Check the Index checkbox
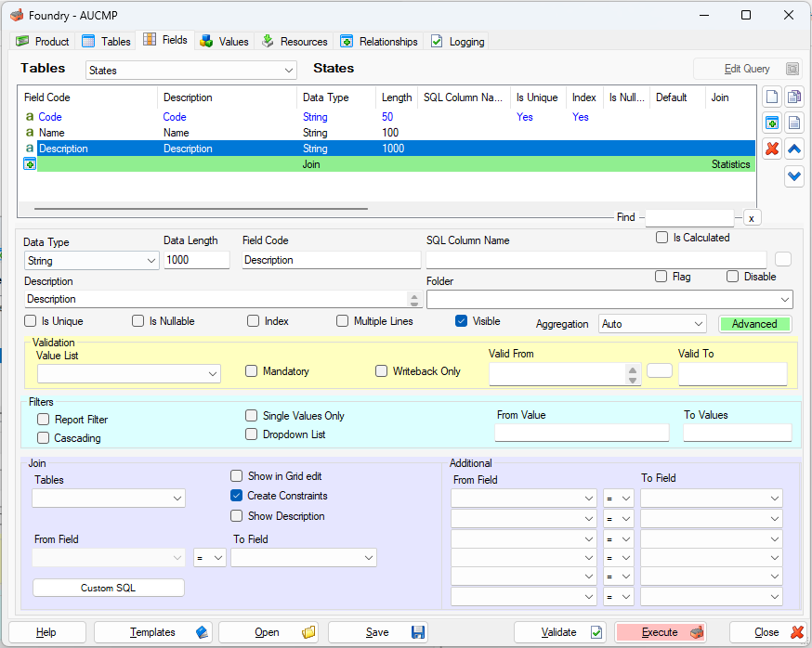This screenshot has height=648, width=812. click(253, 321)
